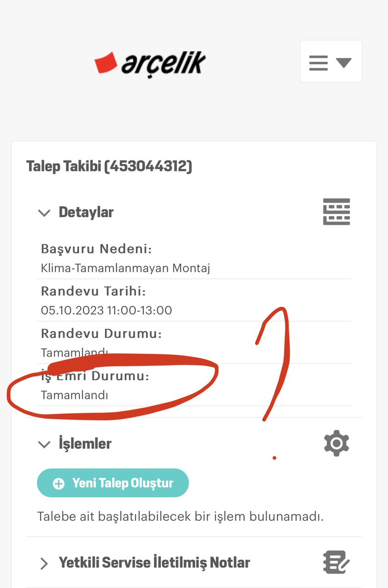Collapse the Detaylar section chevron
The width and height of the screenshot is (388, 588).
44,213
